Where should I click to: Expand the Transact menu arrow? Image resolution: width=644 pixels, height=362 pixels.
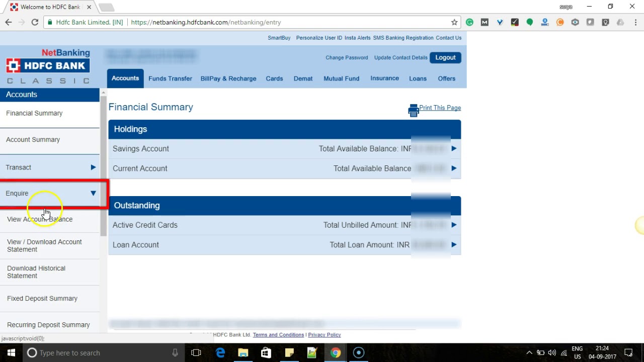93,167
